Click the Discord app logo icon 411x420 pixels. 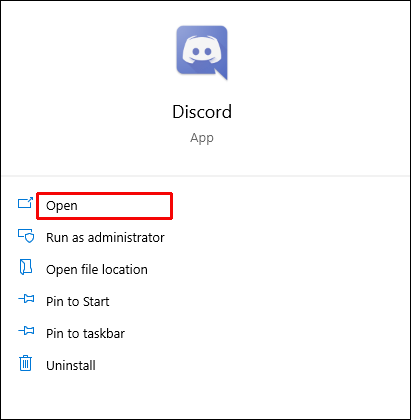click(x=202, y=53)
